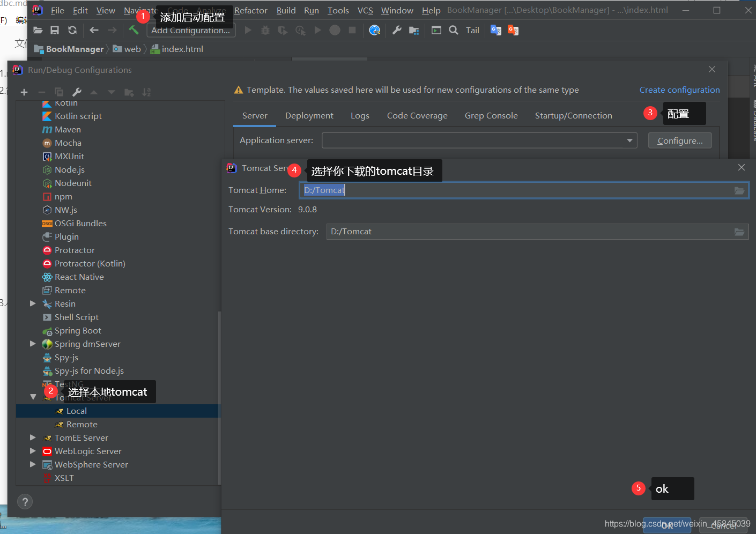
Task: Open the Refactor menu
Action: 250,11
